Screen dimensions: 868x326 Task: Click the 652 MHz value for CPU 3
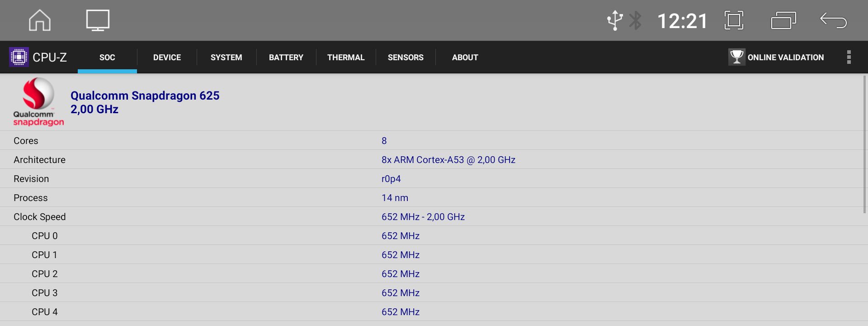point(401,293)
